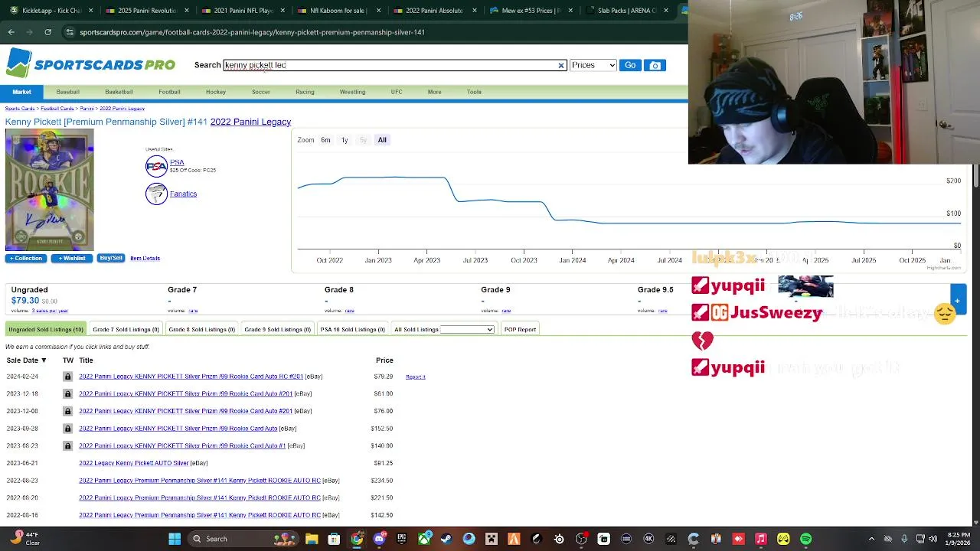Image resolution: width=980 pixels, height=551 pixels.
Task: Reload the page with the refresh icon
Action: (x=47, y=32)
